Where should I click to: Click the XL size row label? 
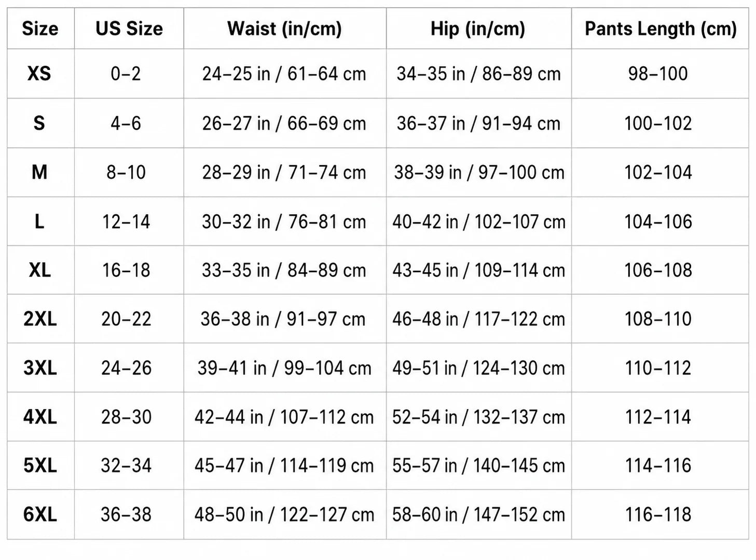(x=39, y=270)
